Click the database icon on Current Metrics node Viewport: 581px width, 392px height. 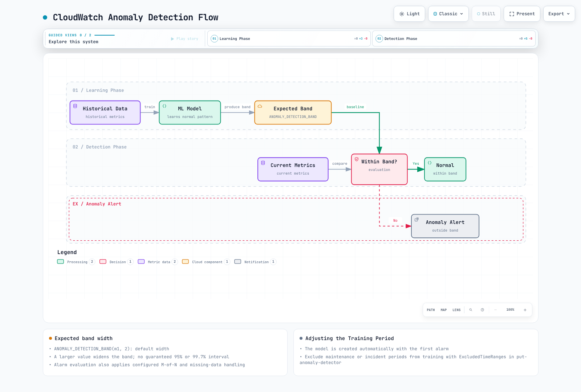coord(263,163)
